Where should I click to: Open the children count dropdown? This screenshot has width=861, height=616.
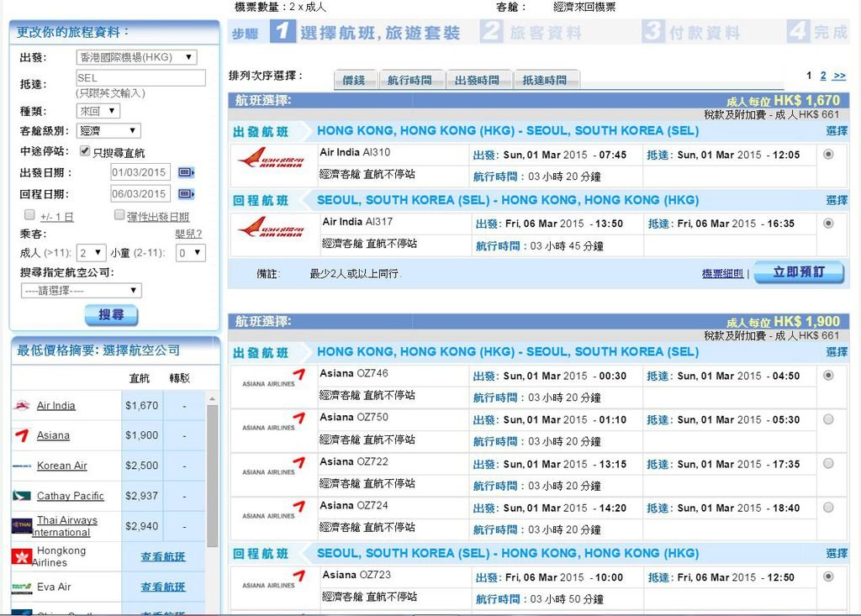191,253
